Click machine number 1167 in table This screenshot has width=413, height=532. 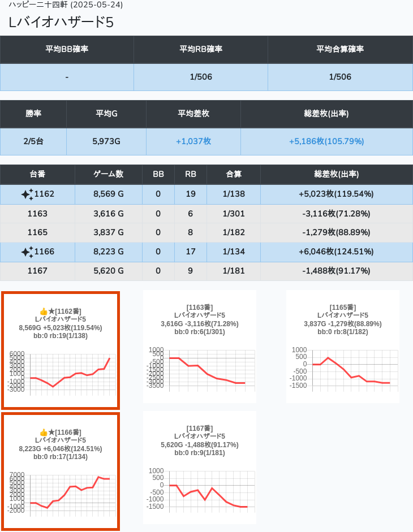[x=37, y=271]
